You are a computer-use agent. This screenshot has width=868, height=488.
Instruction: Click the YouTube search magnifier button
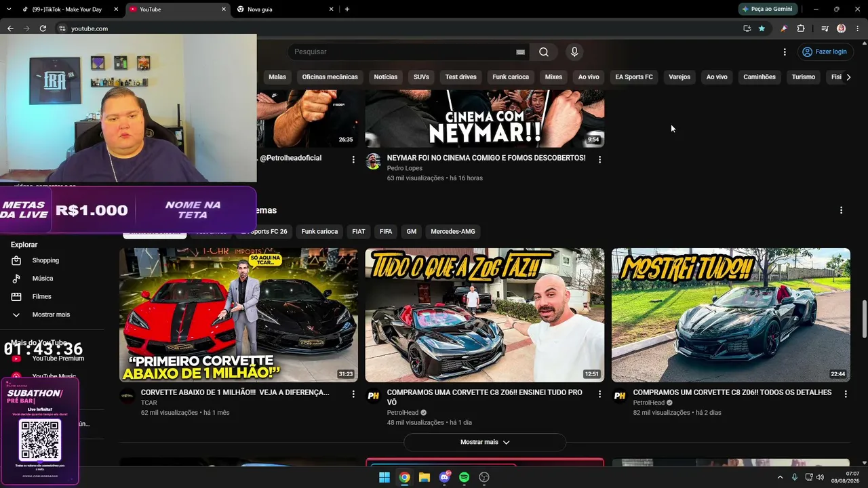click(x=544, y=52)
